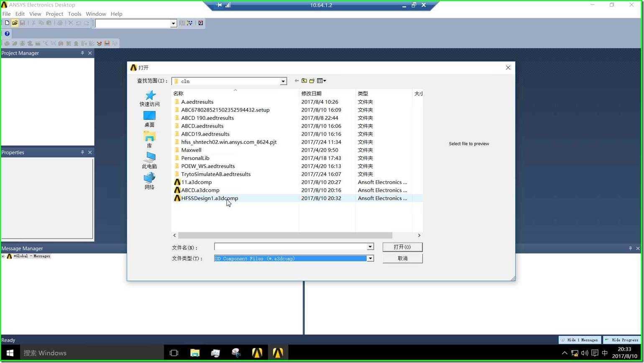Pin the Project Manager panel

[x=82, y=53]
